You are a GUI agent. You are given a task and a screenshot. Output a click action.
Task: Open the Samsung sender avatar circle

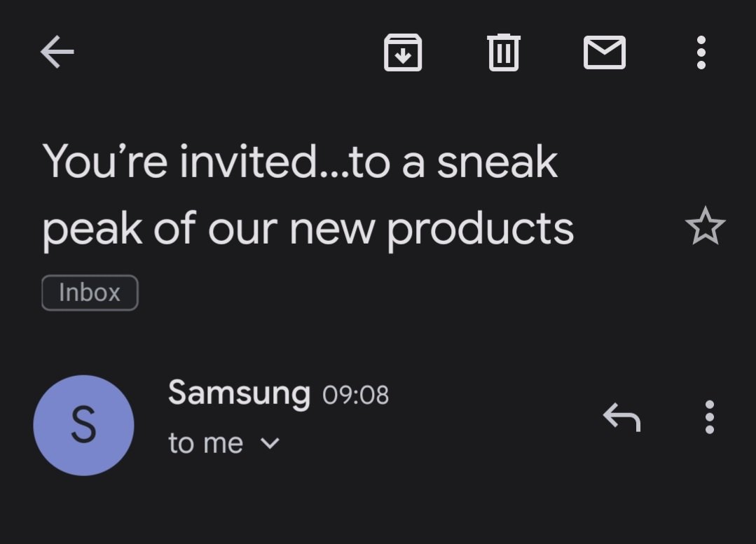pyautogui.click(x=83, y=425)
